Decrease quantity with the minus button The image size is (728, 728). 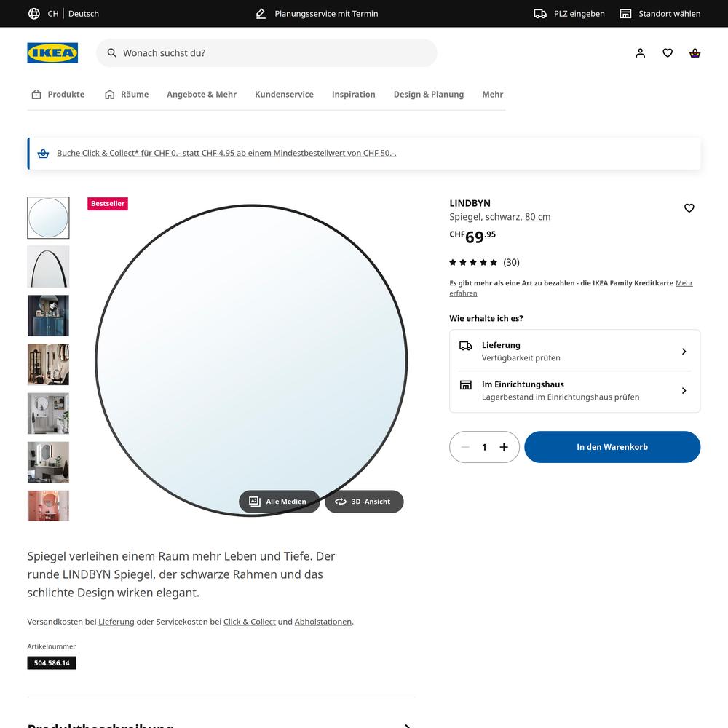465,447
